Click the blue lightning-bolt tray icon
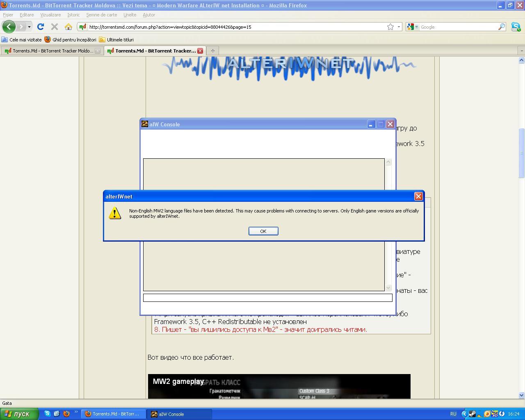This screenshot has width=525, height=420. (x=502, y=414)
